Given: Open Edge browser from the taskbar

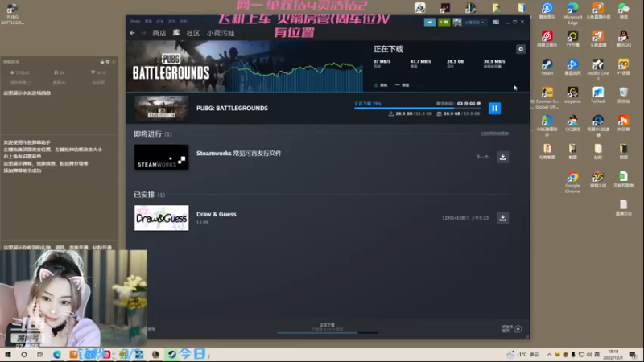Looking at the screenshot, I should coord(56,354).
